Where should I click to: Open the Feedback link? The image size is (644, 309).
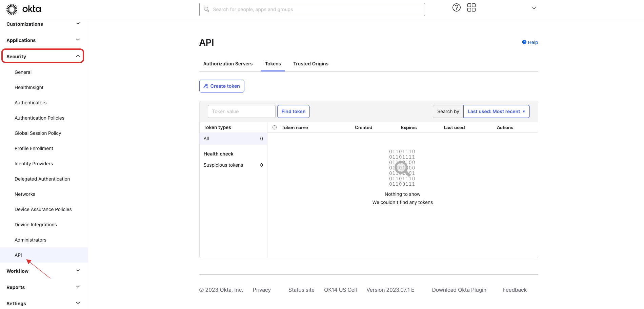[515, 290]
